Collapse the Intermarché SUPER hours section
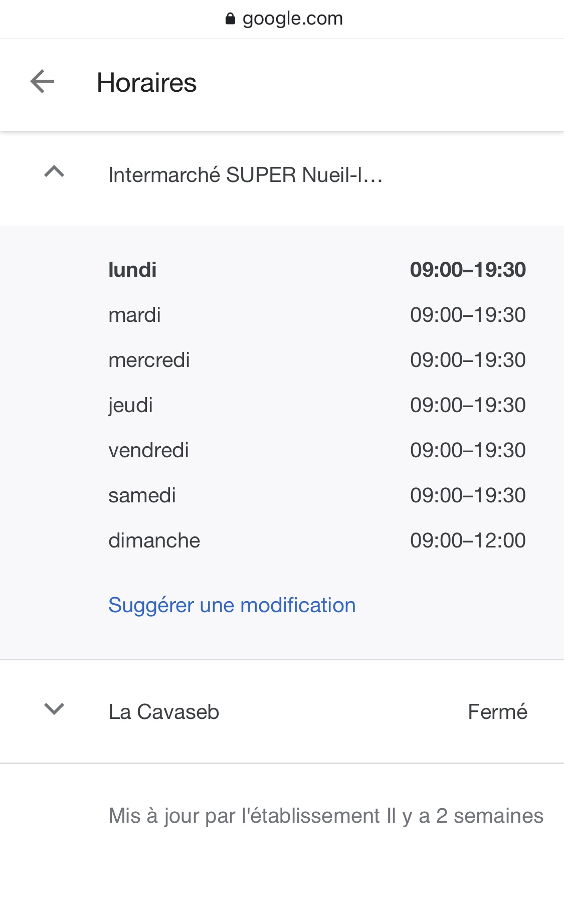Image resolution: width=564 pixels, height=924 pixels. (54, 172)
